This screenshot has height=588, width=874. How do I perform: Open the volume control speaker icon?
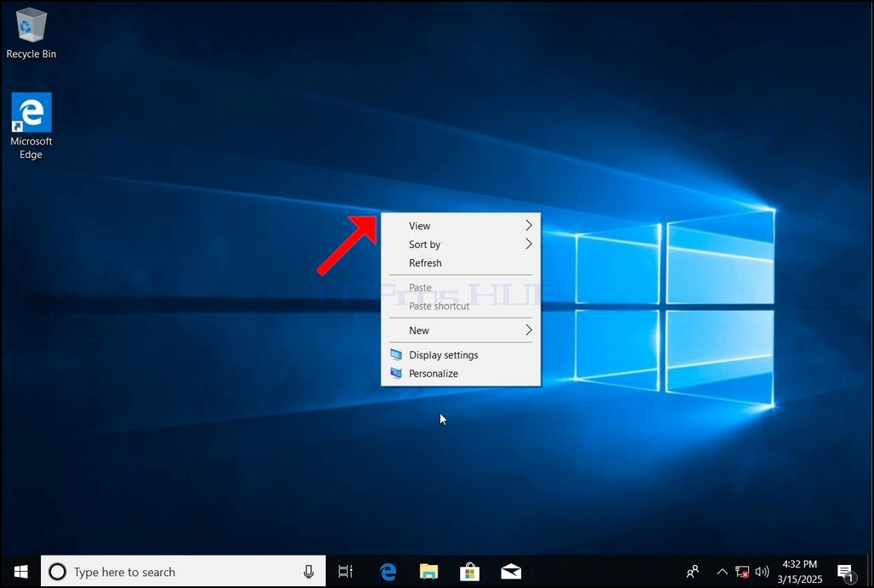pyautogui.click(x=762, y=571)
